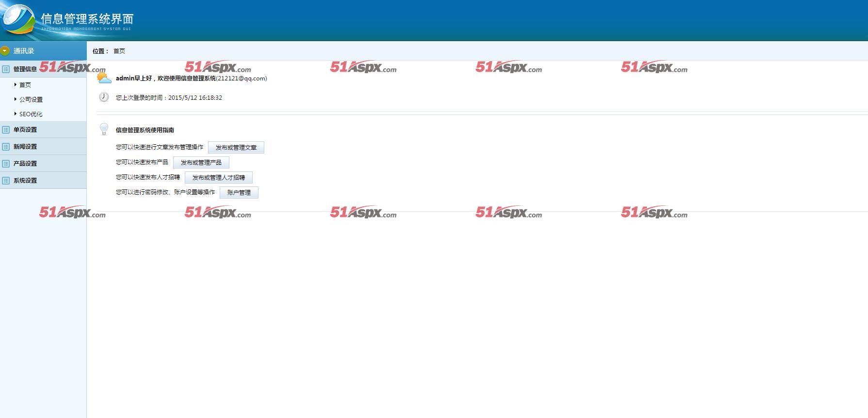Click the 发布或管理文章 button
The height and width of the screenshot is (418, 868).
[x=236, y=148]
